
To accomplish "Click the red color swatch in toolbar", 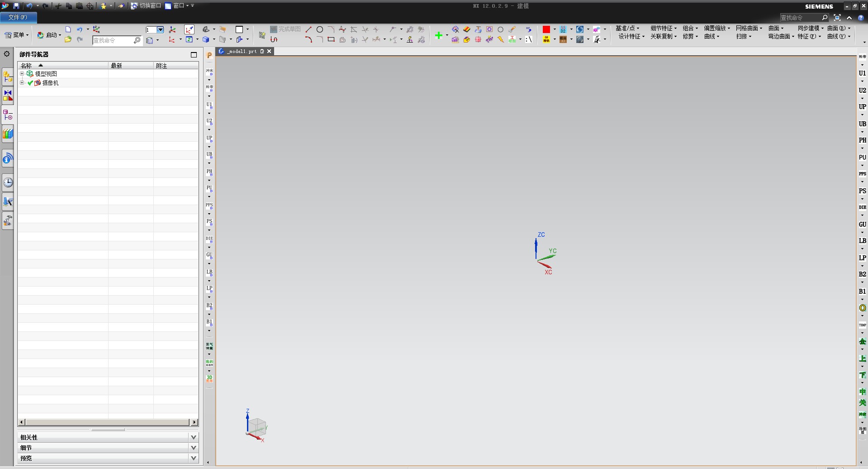I will tap(546, 29).
